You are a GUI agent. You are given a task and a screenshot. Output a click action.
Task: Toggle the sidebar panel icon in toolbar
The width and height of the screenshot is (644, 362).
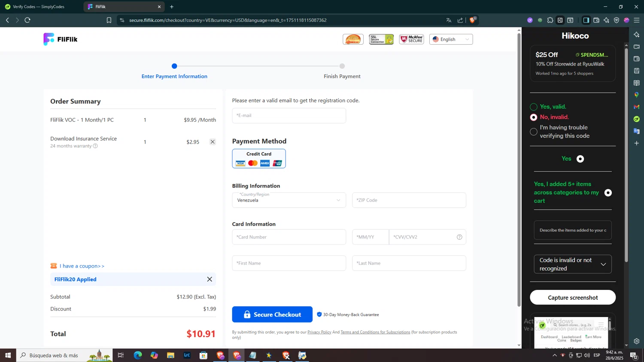[586, 20]
